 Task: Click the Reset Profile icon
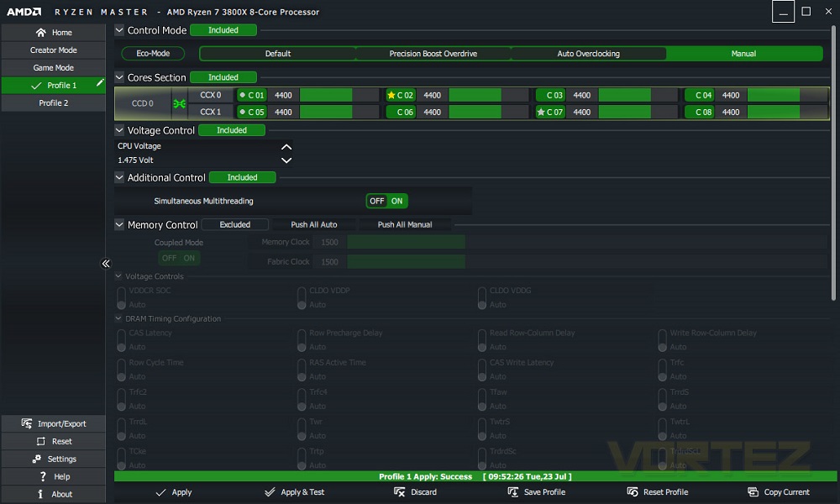click(633, 492)
